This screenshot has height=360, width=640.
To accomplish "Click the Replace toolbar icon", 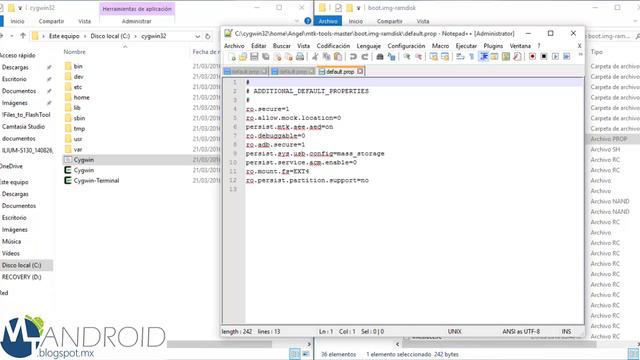I will pos(391,57).
